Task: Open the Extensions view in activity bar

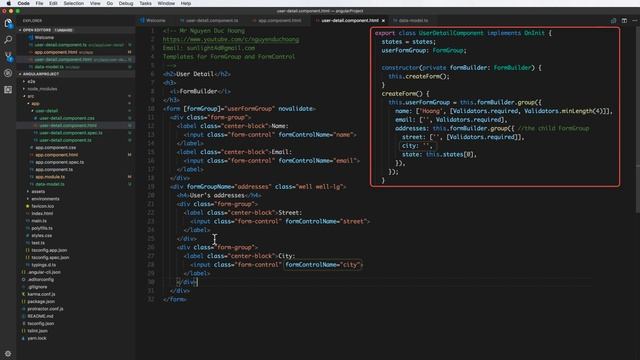Action: 8,89
